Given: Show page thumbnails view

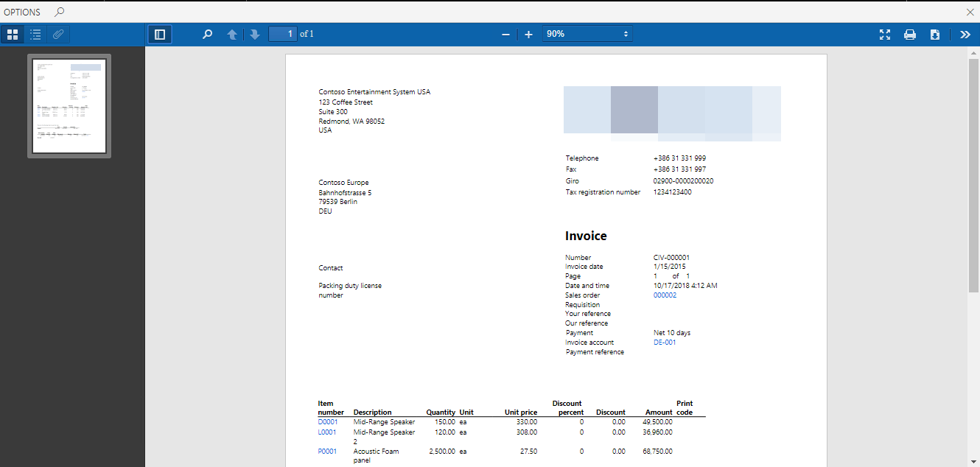Looking at the screenshot, I should click(x=13, y=34).
